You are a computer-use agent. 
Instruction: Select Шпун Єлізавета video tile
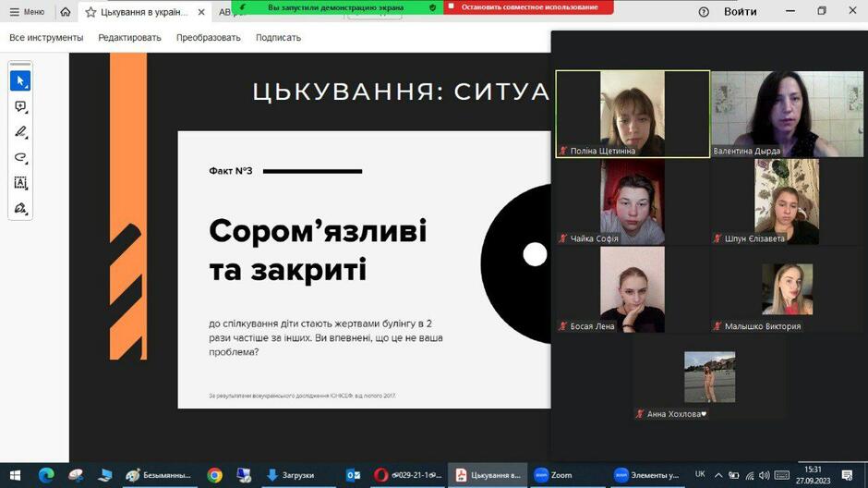[787, 201]
